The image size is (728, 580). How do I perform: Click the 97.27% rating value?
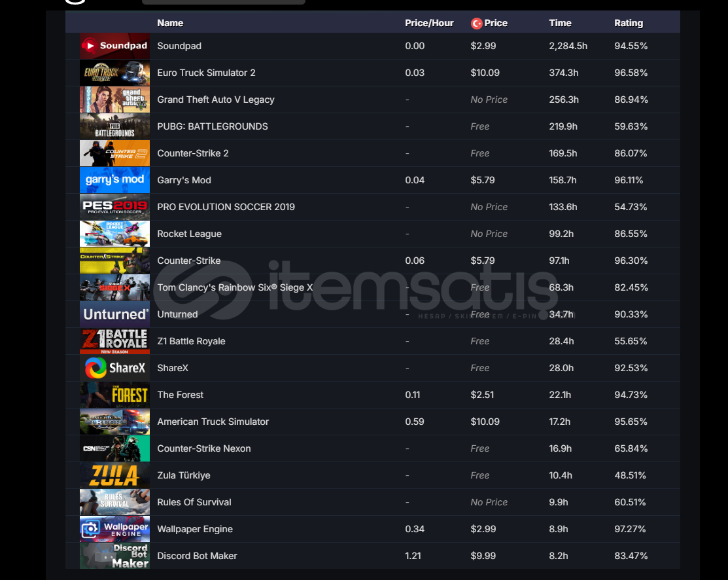[x=630, y=529]
